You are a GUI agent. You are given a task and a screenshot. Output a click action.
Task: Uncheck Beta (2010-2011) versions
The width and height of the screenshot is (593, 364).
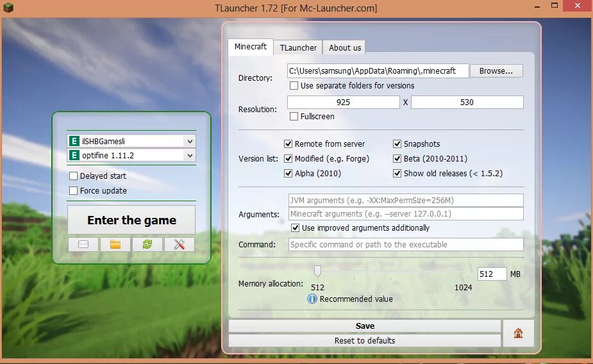[x=397, y=159]
